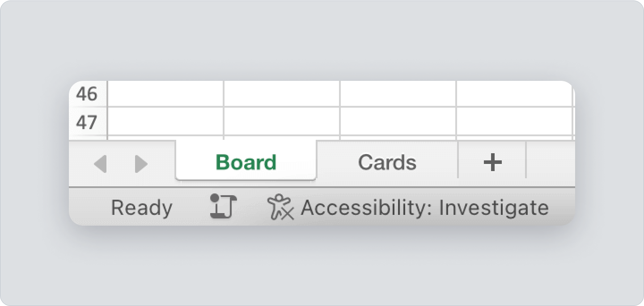Add a new worksheet with the plus icon

click(492, 163)
